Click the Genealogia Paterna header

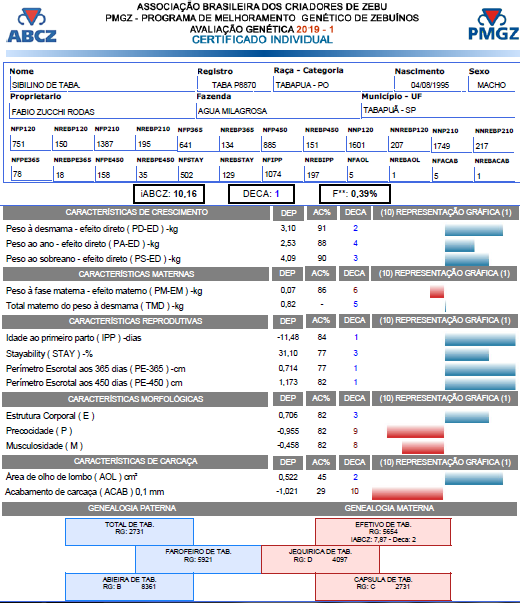click(x=132, y=508)
